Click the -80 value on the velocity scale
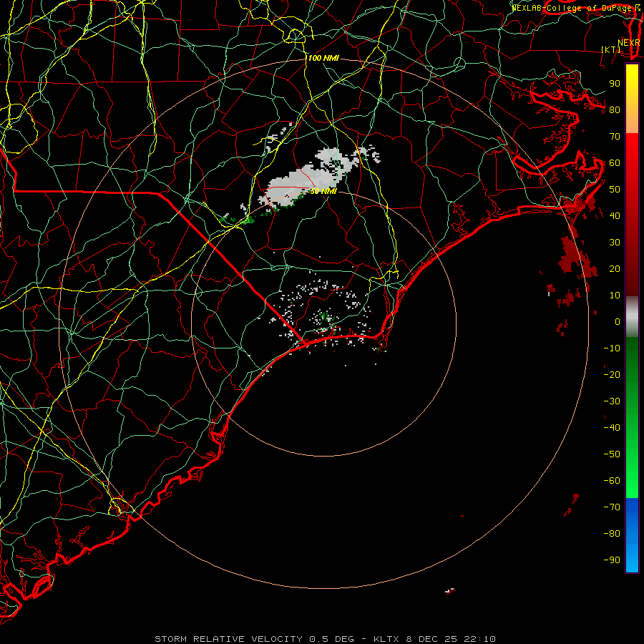Image resolution: width=644 pixels, height=644 pixels. click(612, 534)
